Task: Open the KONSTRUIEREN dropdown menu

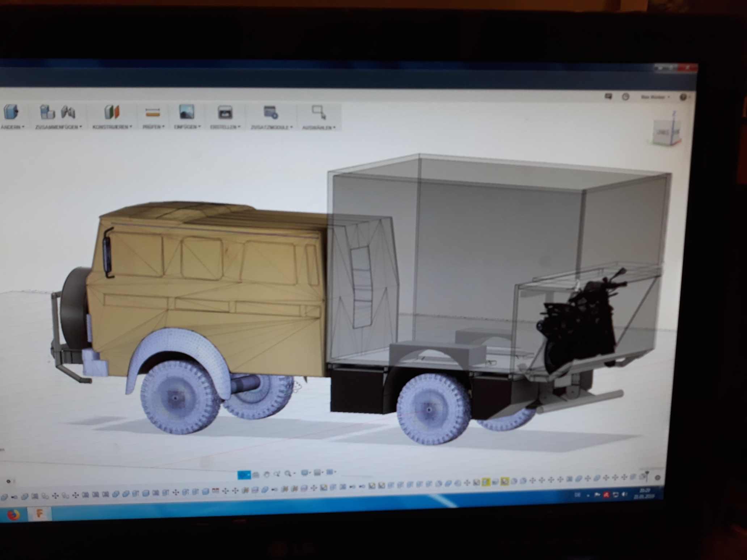Action: tap(112, 127)
